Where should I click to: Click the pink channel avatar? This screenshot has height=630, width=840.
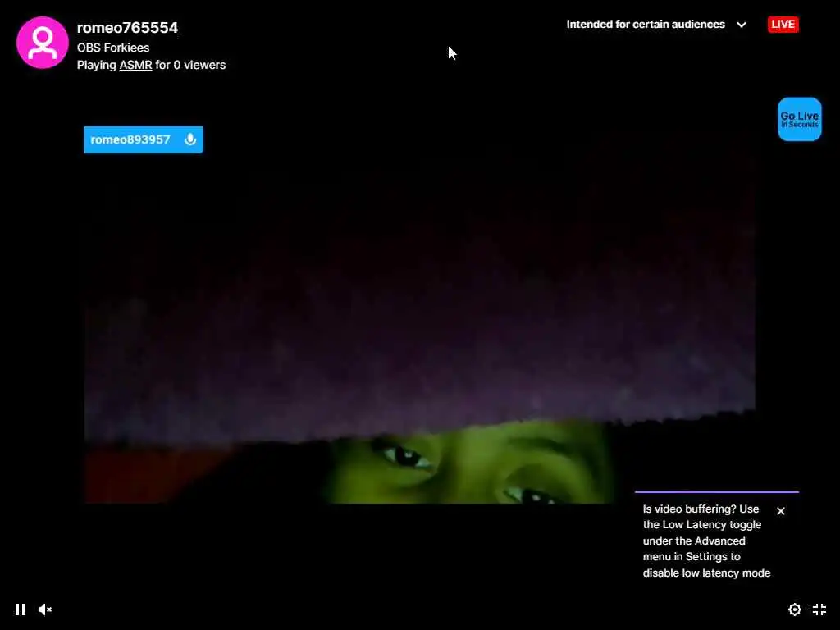tap(43, 43)
